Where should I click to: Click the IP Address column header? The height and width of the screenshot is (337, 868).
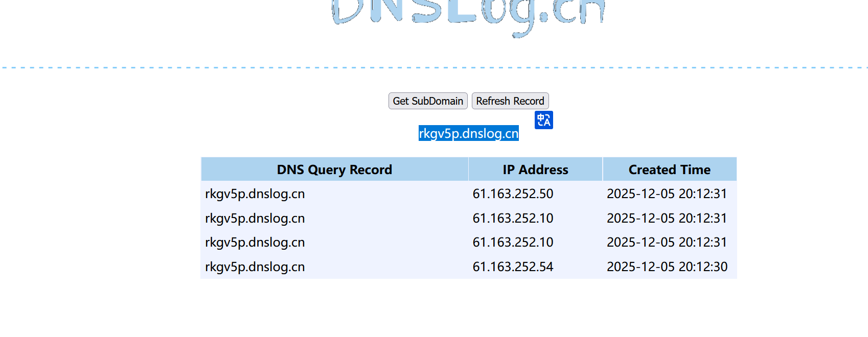point(535,170)
